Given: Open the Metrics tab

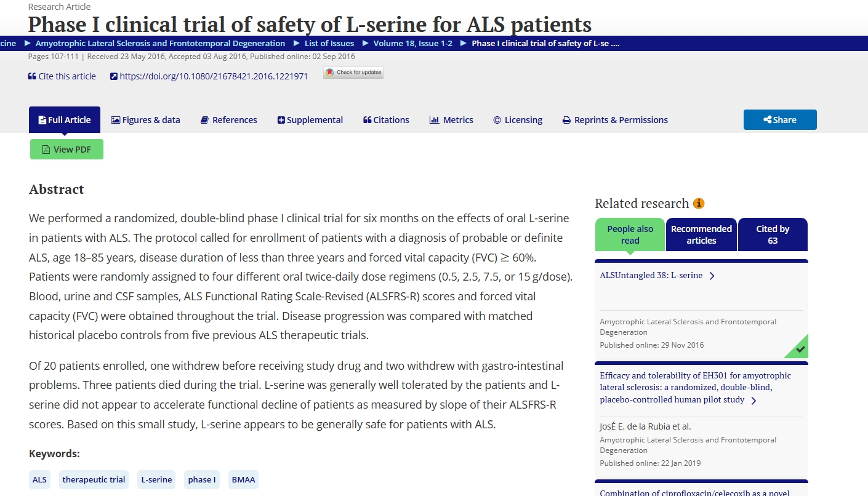Looking at the screenshot, I should point(451,120).
